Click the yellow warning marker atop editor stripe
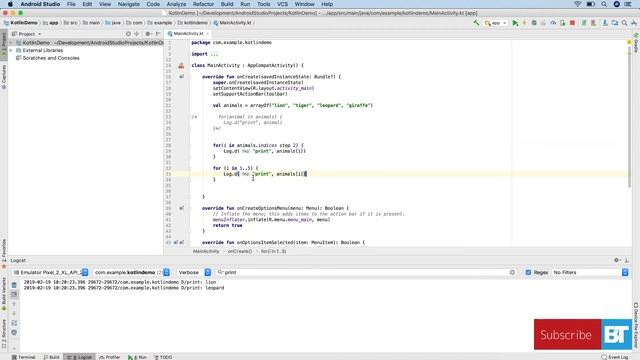The height and width of the screenshot is (360, 640). coord(629,42)
